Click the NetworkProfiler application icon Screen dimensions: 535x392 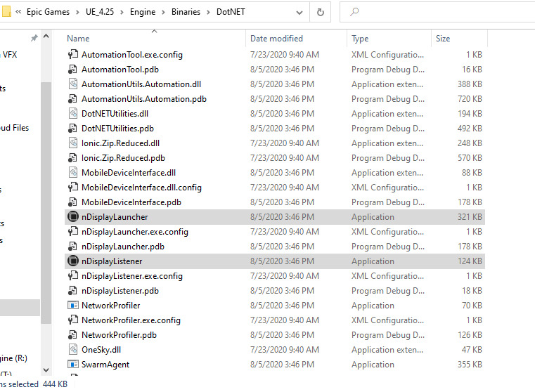click(x=72, y=306)
